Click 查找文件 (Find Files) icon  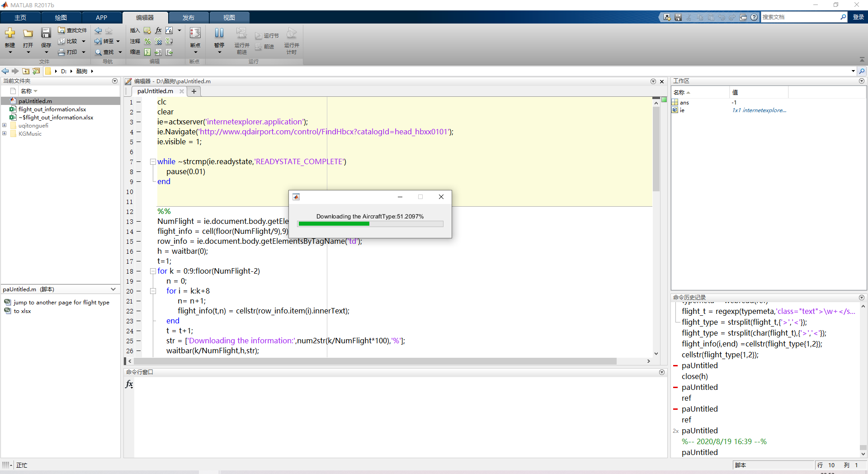[61, 30]
